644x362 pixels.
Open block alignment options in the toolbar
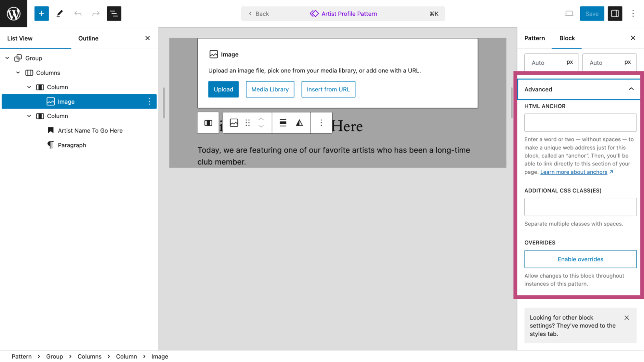[282, 123]
